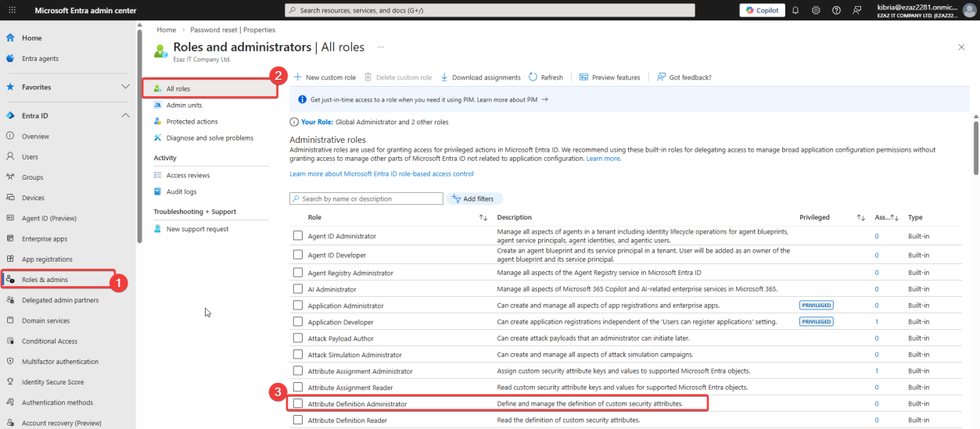Image resolution: width=980 pixels, height=429 pixels.
Task: Click the Home breadcrumb link
Action: tap(166, 30)
